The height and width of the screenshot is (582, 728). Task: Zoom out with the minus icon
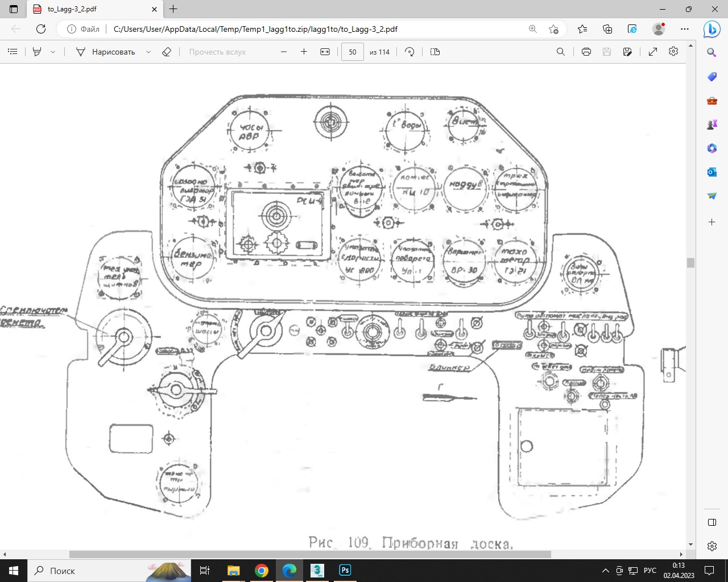pos(284,52)
